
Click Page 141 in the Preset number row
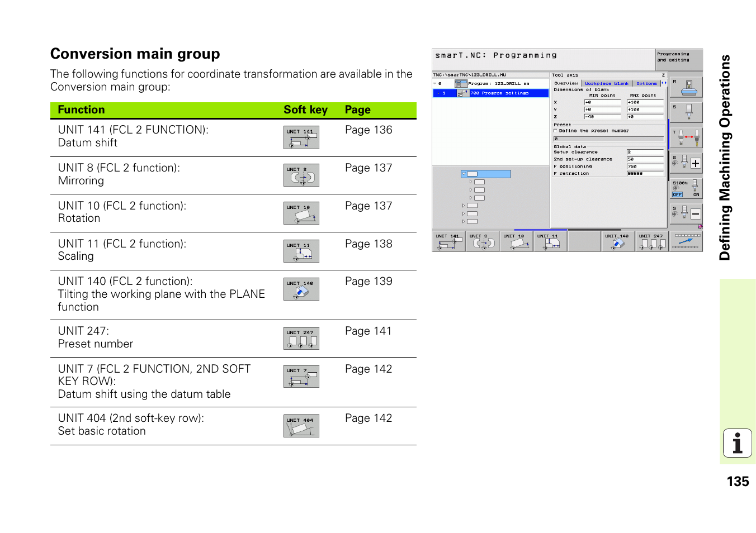tap(368, 331)
